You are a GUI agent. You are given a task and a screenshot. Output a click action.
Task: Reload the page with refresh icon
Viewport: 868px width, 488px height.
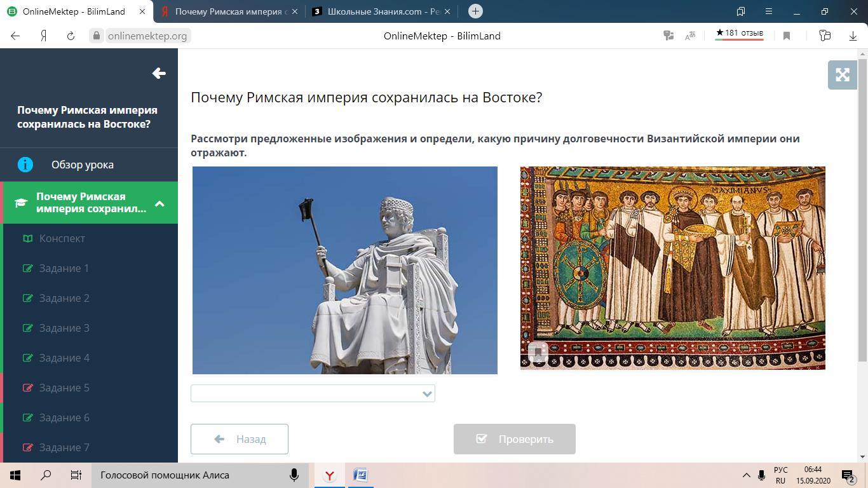pos(71,36)
